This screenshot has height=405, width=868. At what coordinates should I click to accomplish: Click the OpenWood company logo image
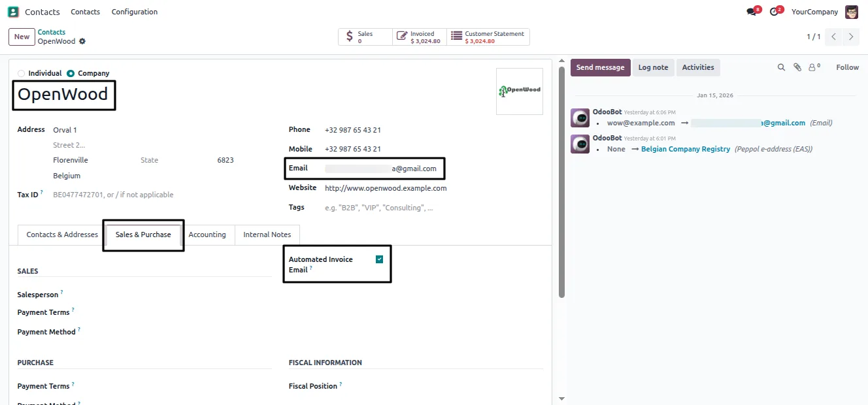pos(520,91)
